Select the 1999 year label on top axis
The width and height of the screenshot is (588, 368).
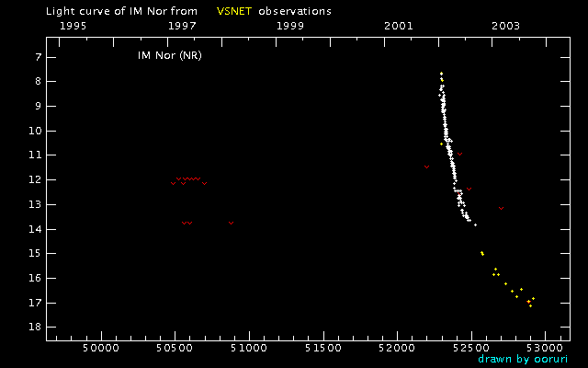coord(290,26)
